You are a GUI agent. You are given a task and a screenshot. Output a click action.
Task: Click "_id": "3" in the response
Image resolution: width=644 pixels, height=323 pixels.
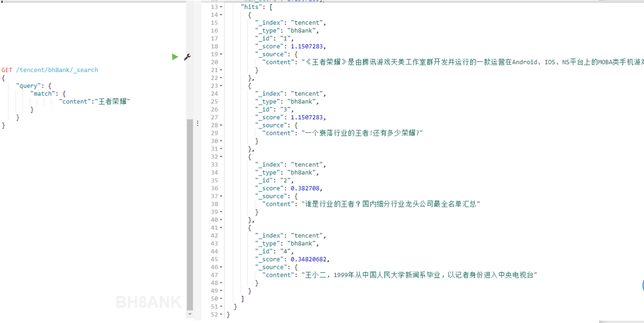click(274, 109)
